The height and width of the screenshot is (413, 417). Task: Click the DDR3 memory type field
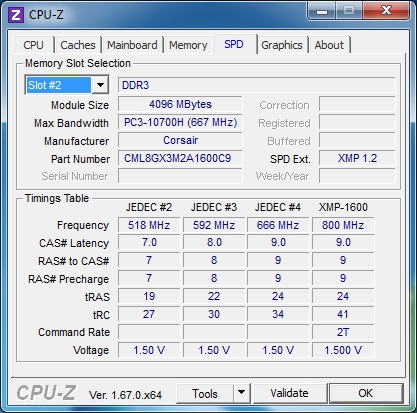[x=257, y=85]
